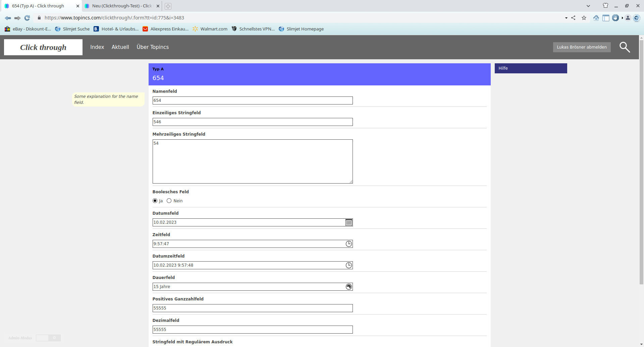Expand the Hilfe panel

[x=531, y=68]
